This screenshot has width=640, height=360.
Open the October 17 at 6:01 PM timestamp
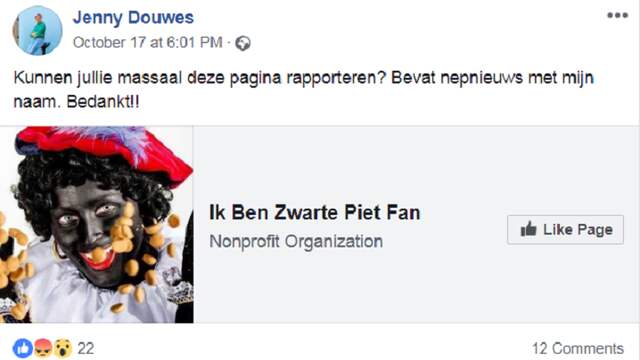[148, 42]
